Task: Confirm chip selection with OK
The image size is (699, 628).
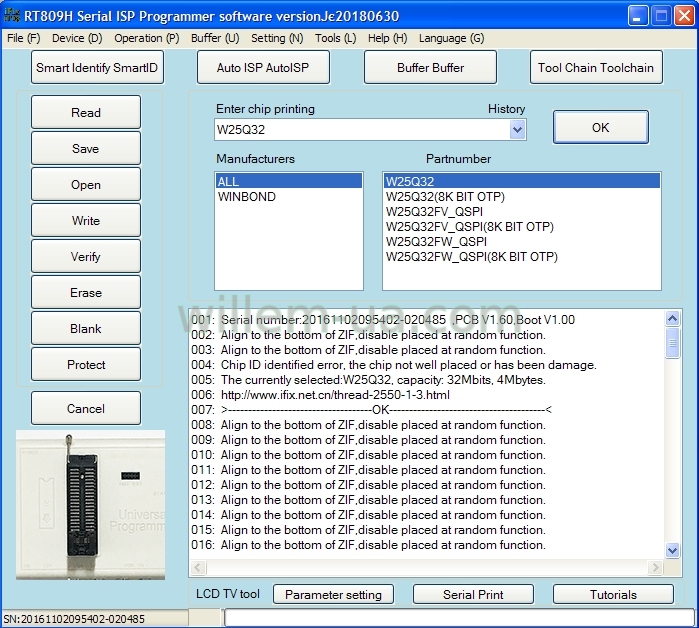Action: (600, 127)
